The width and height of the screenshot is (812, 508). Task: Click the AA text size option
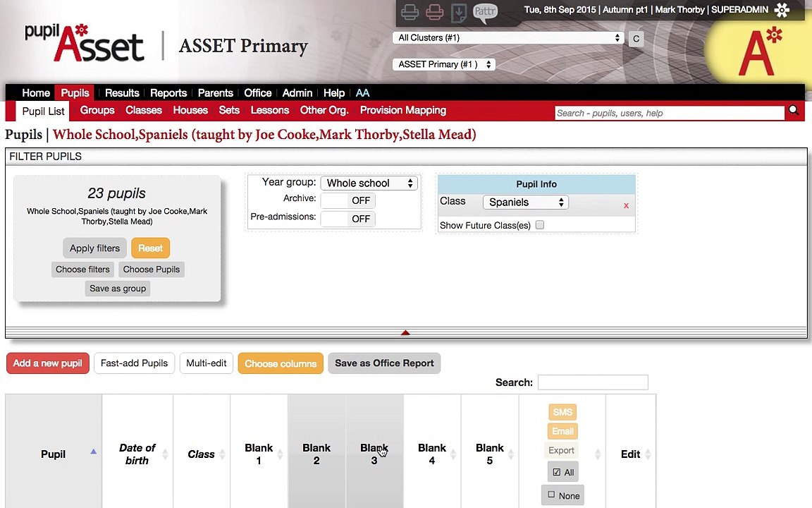tap(362, 93)
